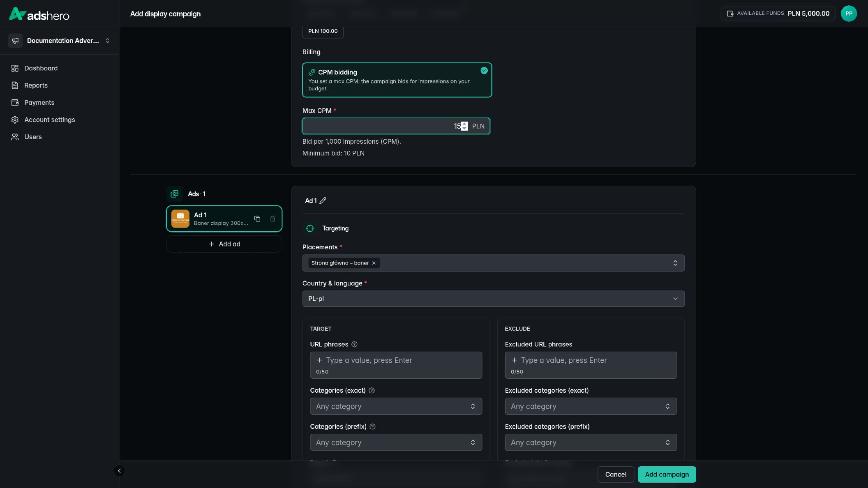868x488 pixels.
Task: Focus the Excluded URL phrases input
Action: 591,365
